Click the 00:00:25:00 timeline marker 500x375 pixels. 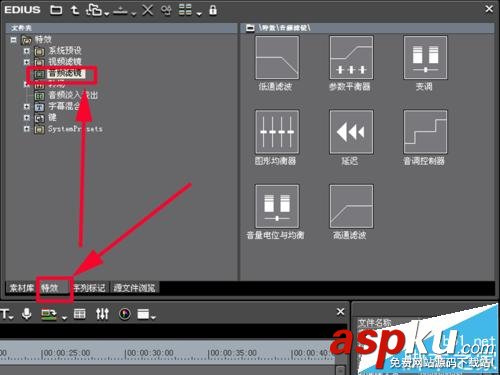pyautogui.click(x=66, y=353)
